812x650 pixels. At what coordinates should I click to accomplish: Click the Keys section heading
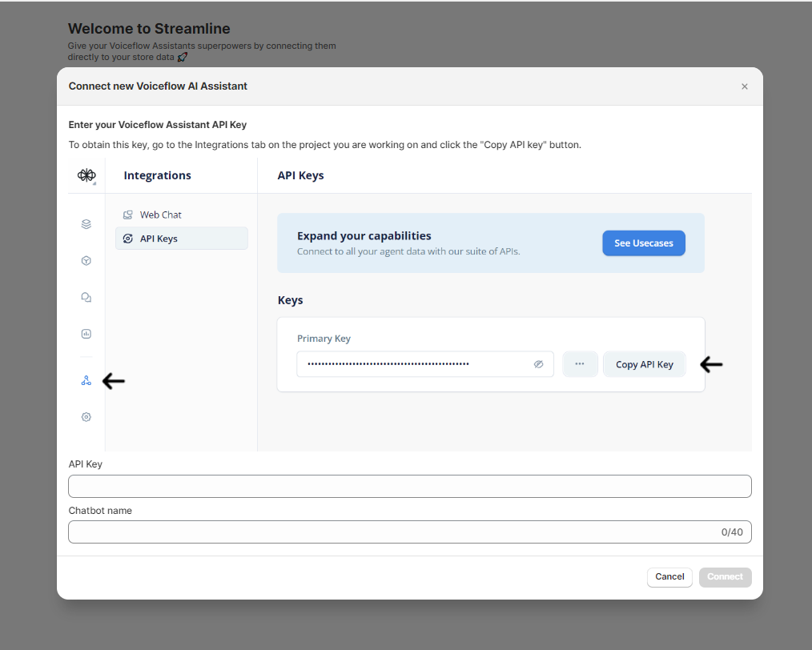[x=290, y=300]
